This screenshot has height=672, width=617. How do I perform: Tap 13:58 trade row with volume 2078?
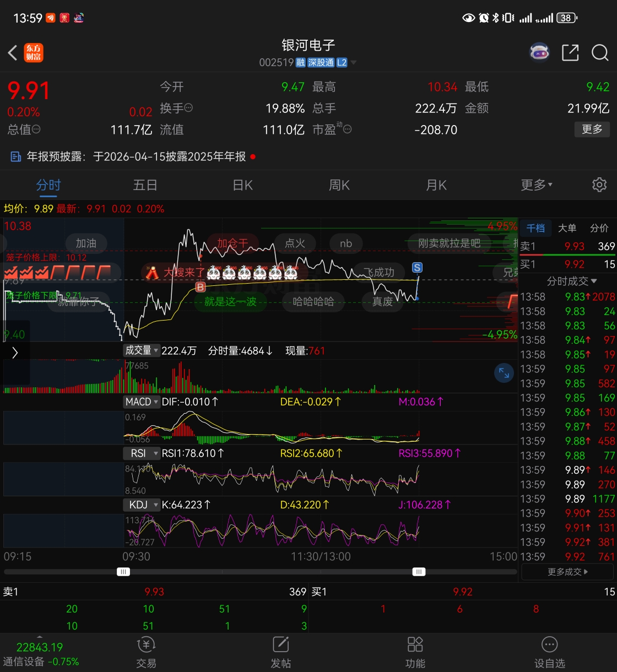pos(567,297)
